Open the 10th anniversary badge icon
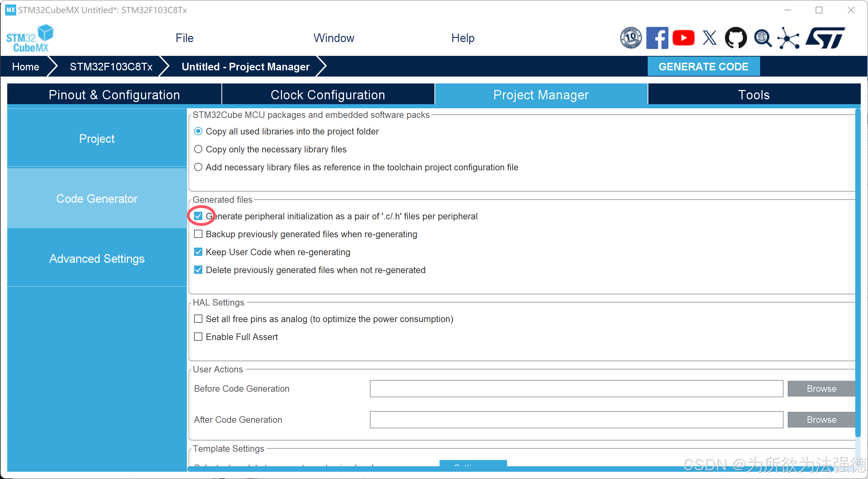868x479 pixels. (630, 38)
